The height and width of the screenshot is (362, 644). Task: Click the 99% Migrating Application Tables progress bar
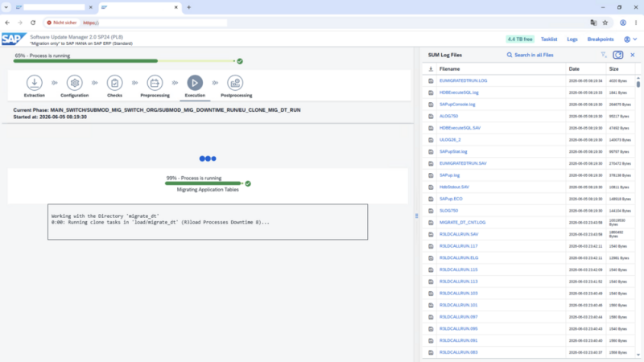click(x=204, y=183)
